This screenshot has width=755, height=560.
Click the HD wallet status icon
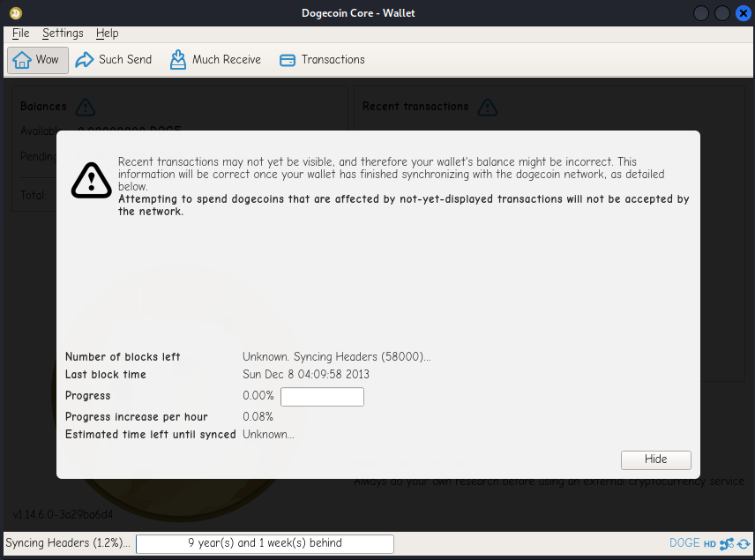coord(710,544)
